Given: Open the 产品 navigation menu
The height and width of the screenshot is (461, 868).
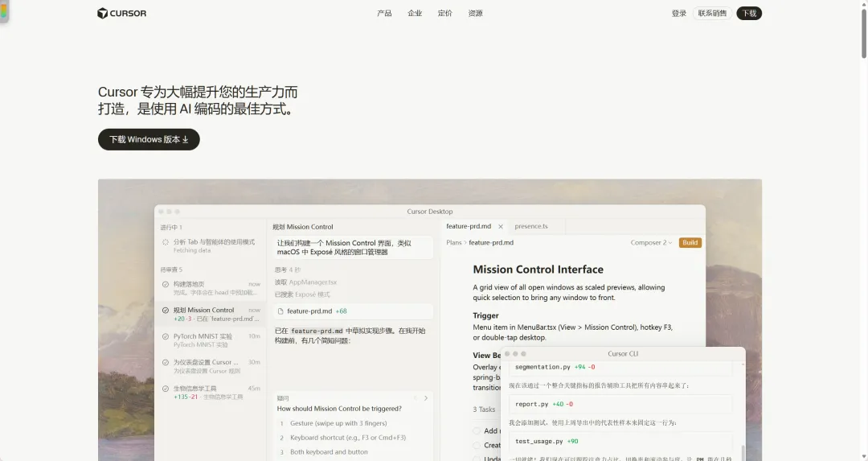Looking at the screenshot, I should tap(384, 14).
